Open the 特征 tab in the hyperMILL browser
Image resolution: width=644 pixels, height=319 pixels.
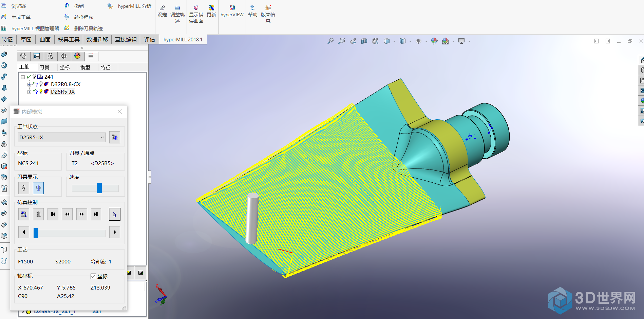[106, 67]
